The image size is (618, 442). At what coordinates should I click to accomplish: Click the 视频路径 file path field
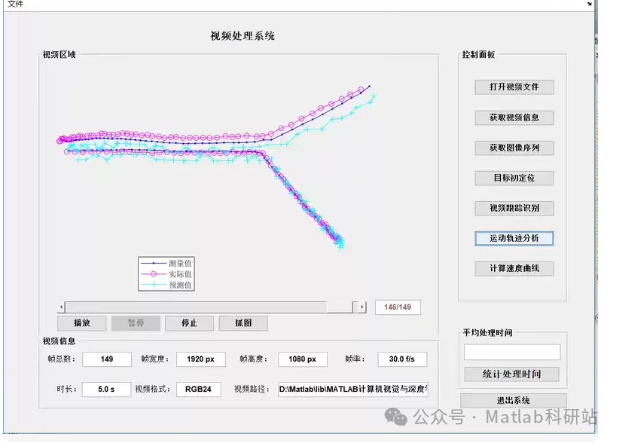point(353,389)
